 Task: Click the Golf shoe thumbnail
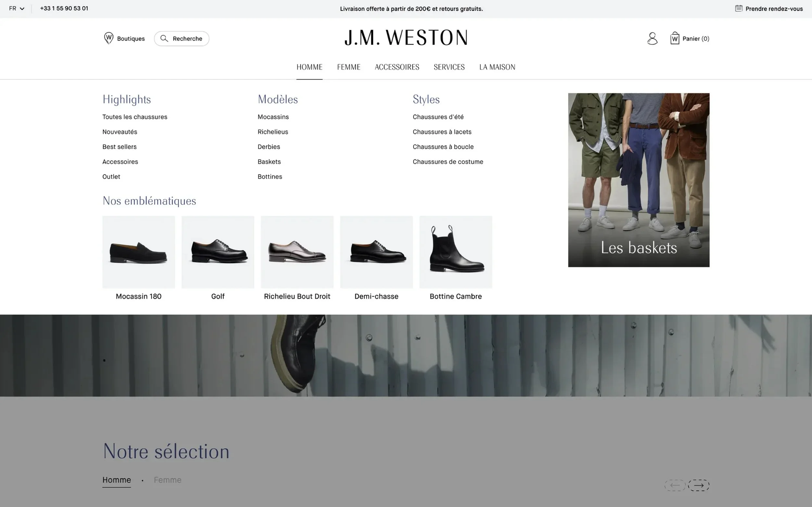coord(218,252)
